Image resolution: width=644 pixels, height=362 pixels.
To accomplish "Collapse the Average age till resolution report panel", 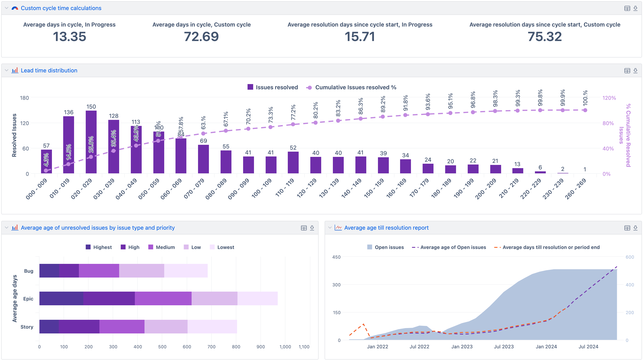I will [x=330, y=228].
